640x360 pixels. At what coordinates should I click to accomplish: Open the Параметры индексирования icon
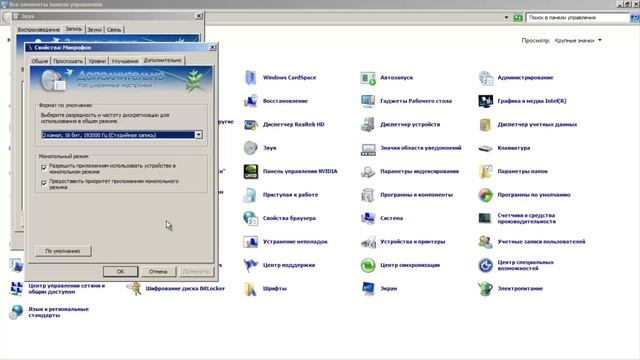pyautogui.click(x=368, y=171)
